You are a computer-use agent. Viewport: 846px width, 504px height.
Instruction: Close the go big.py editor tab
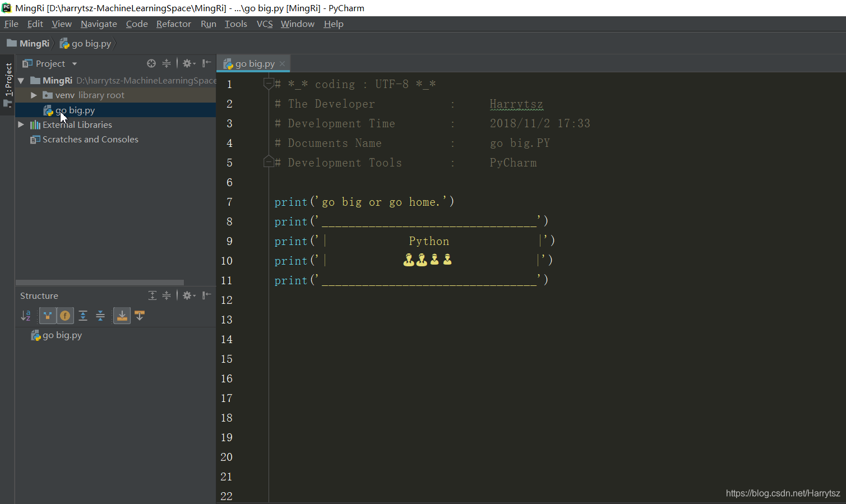click(x=283, y=64)
